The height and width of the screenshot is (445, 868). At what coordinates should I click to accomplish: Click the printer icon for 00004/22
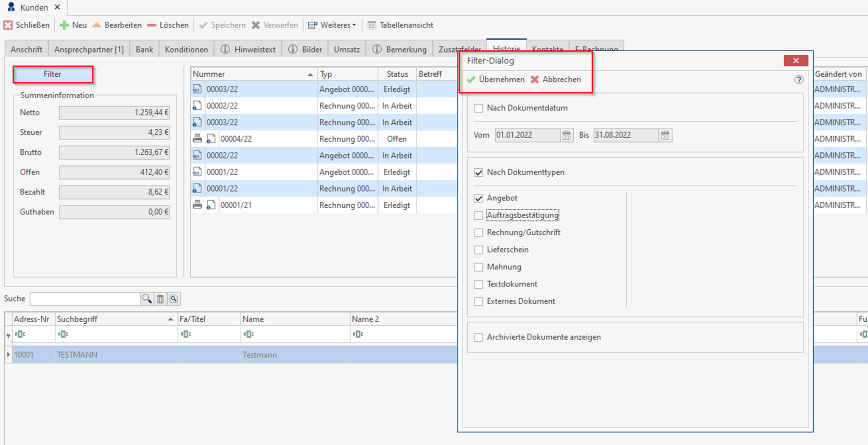click(197, 139)
